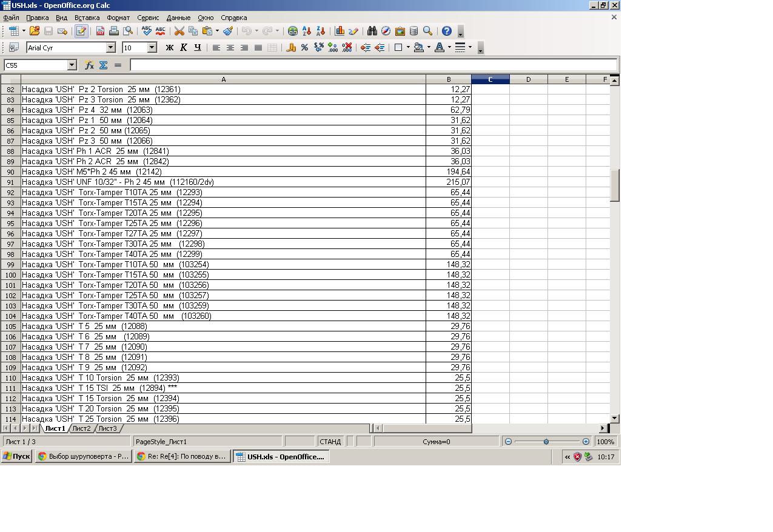The height and width of the screenshot is (532, 773).
Task: Click the Sum sigma icon
Action: 103,65
